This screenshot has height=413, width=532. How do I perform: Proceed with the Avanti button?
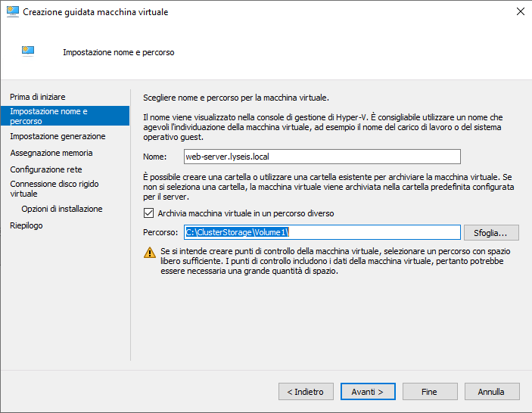point(368,392)
